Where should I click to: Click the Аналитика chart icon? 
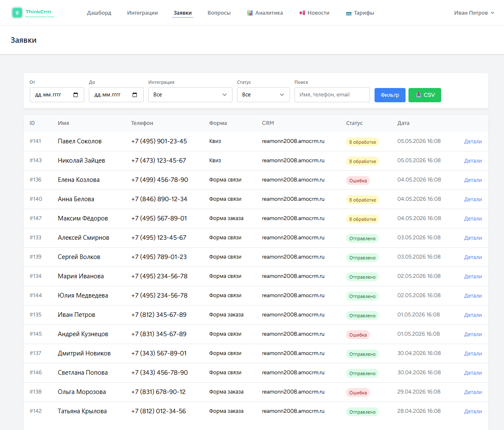coord(250,13)
